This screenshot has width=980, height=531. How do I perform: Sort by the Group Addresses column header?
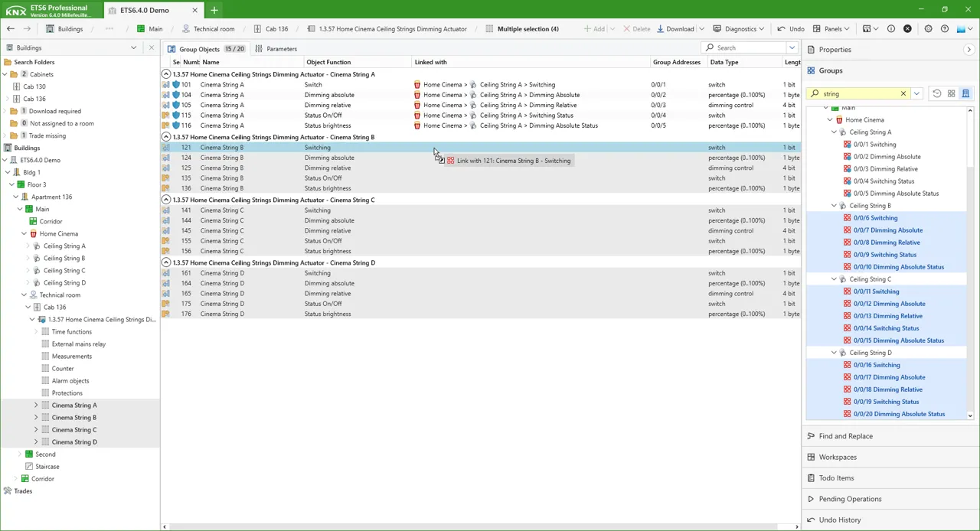tap(676, 62)
